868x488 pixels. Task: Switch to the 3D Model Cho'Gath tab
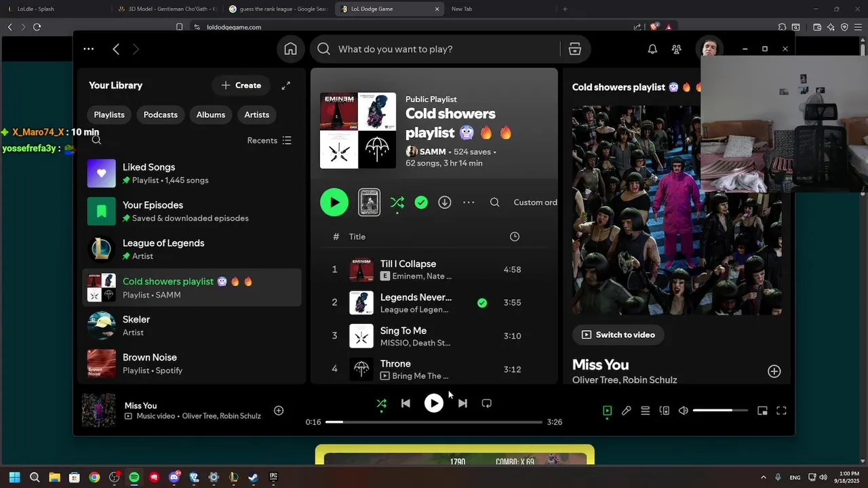click(166, 9)
